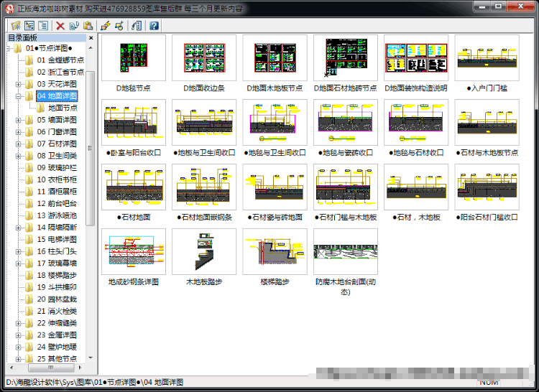Click the tree panel horizontal scrollbar right arrow
539x392 pixels.
point(80,368)
